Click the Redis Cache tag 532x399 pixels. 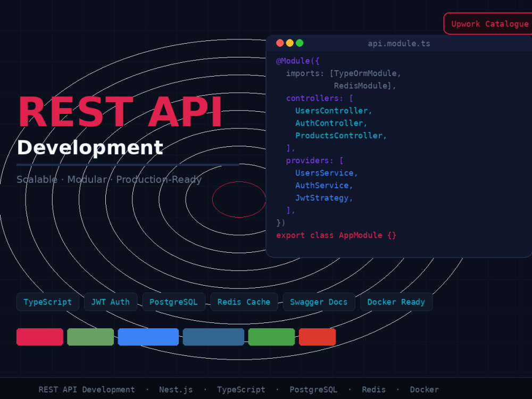coord(244,302)
